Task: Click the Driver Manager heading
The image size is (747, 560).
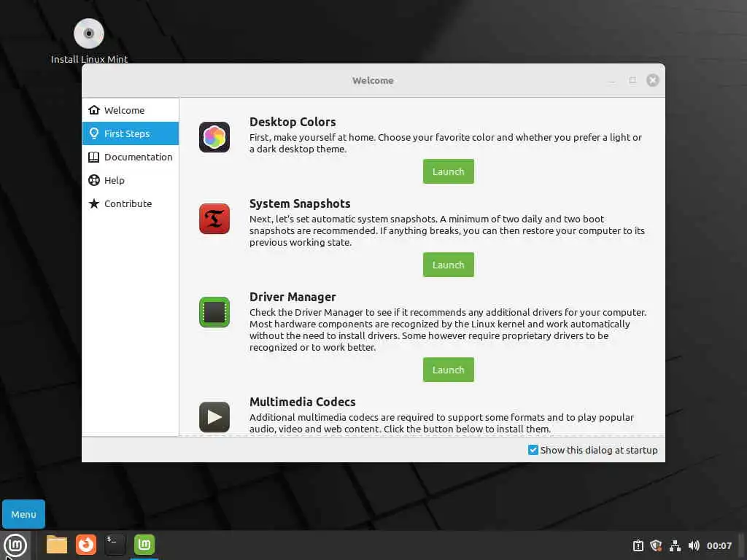Action: [293, 297]
